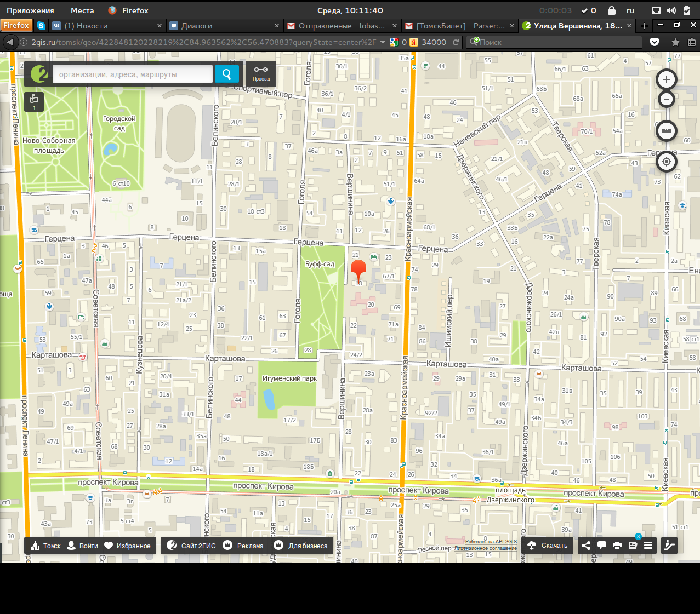Click the Firefox item in top panel
Screen dimensions: 700x614
[129, 10]
